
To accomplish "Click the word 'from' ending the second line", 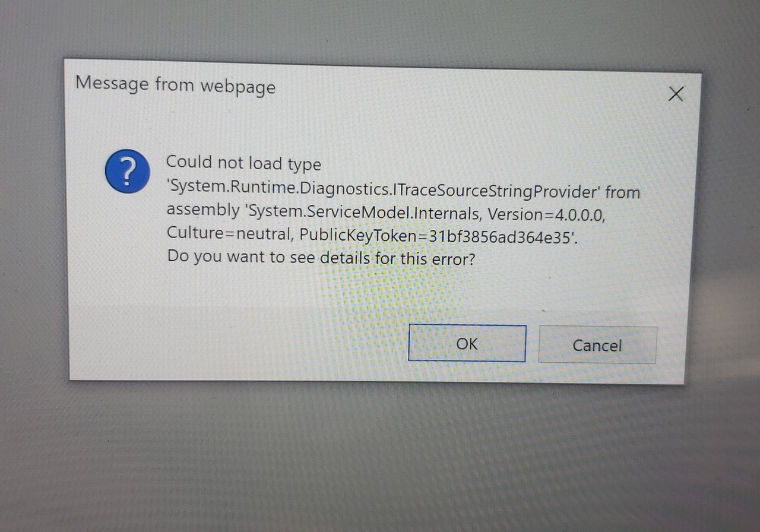I will point(623,193).
